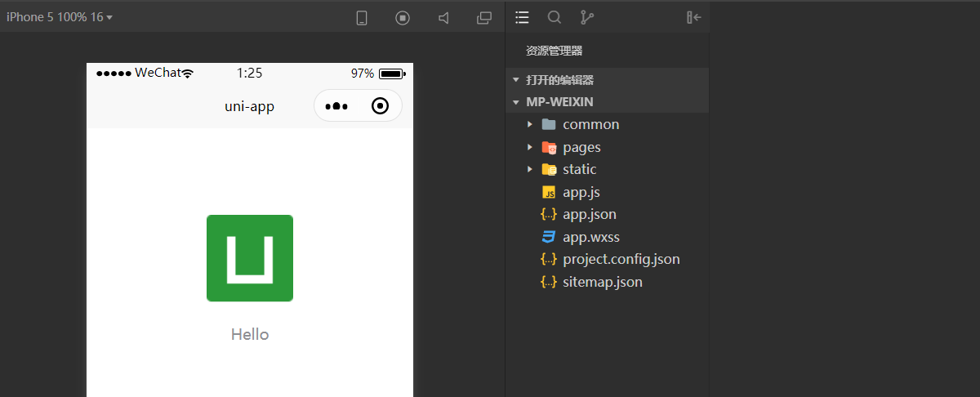The image size is (980, 397).
Task: Expand the static folder arrow
Action: pos(530,169)
